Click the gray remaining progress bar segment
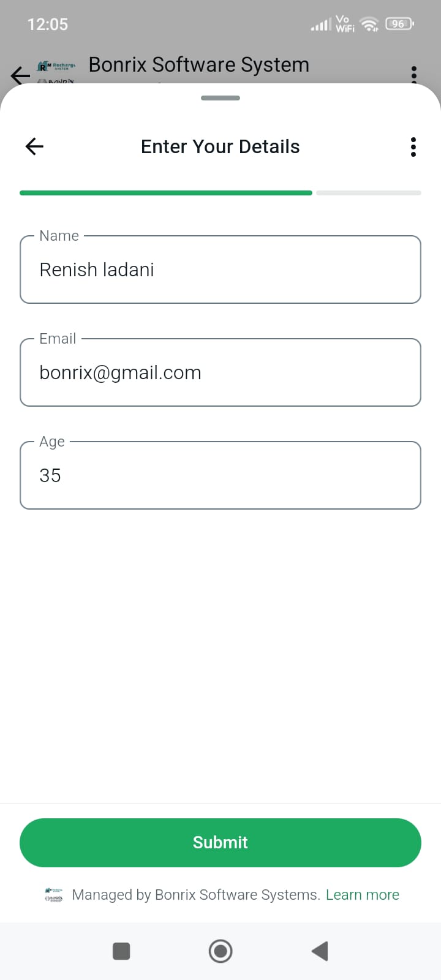The width and height of the screenshot is (441, 980). coord(369,193)
